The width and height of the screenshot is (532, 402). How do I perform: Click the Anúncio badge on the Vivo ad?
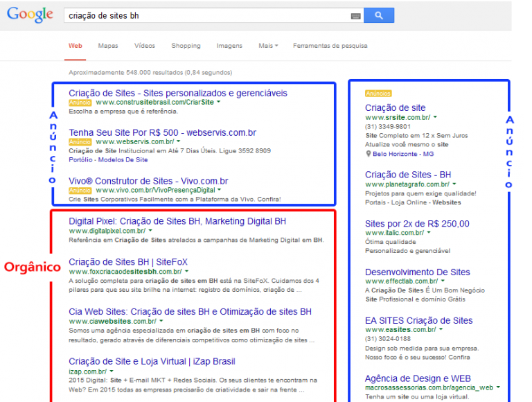pos(80,190)
